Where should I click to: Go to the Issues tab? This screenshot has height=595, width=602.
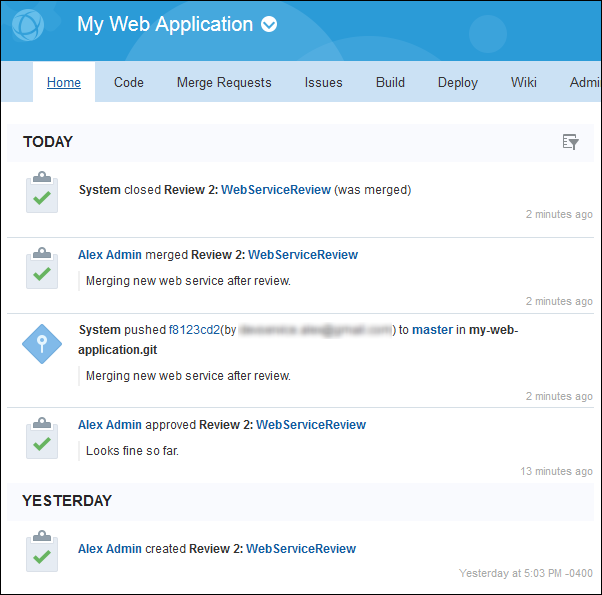pos(324,83)
